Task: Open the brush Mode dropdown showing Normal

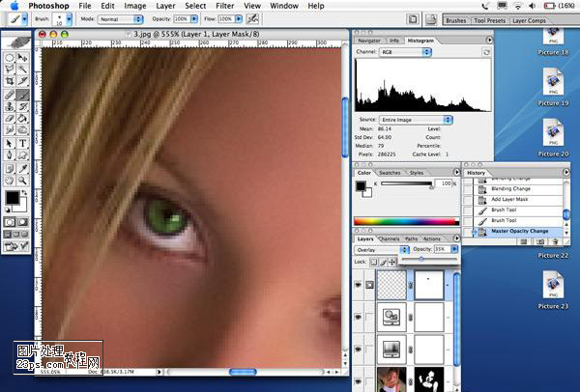Action: [120, 19]
